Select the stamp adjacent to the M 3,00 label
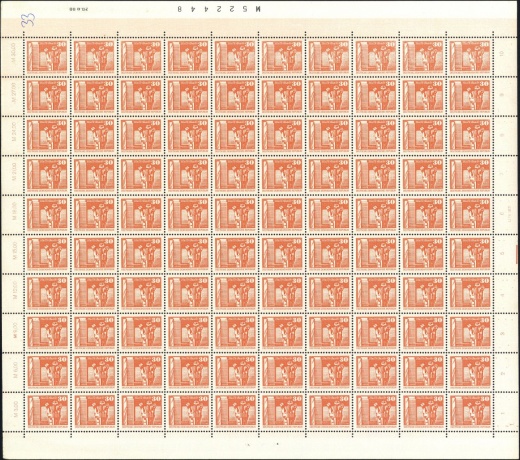 [x=48, y=411]
